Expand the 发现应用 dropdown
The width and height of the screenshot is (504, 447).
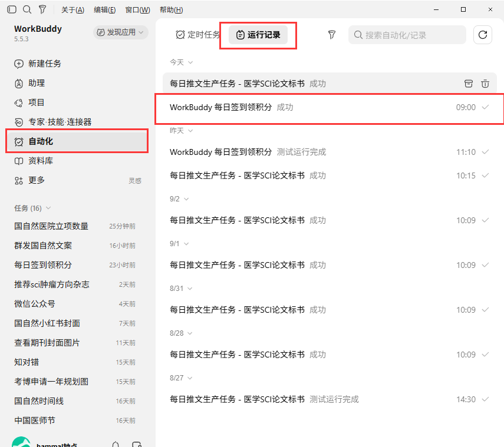coord(120,32)
